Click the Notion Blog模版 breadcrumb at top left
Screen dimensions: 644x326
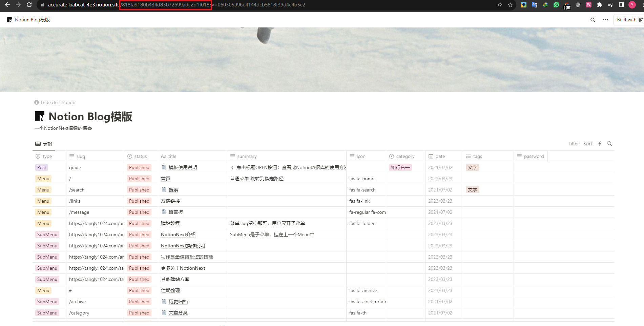[x=28, y=20]
